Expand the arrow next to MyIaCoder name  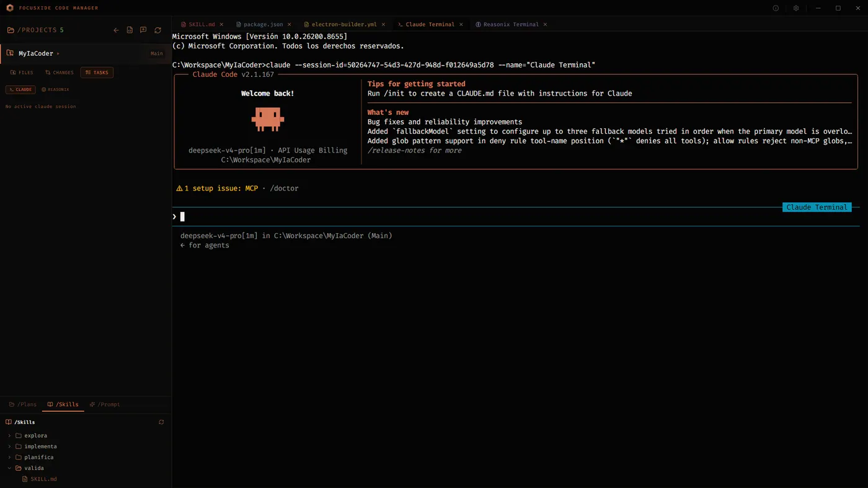point(58,54)
